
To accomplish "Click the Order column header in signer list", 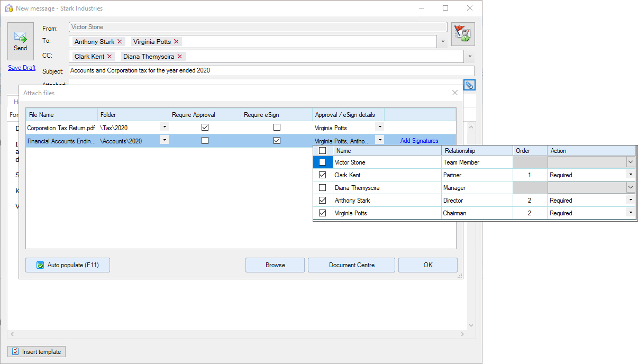I will click(x=530, y=151).
